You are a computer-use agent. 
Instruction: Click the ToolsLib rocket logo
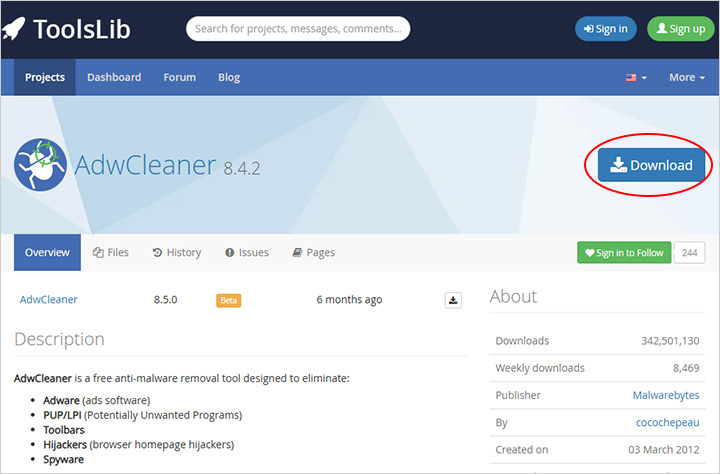click(13, 28)
